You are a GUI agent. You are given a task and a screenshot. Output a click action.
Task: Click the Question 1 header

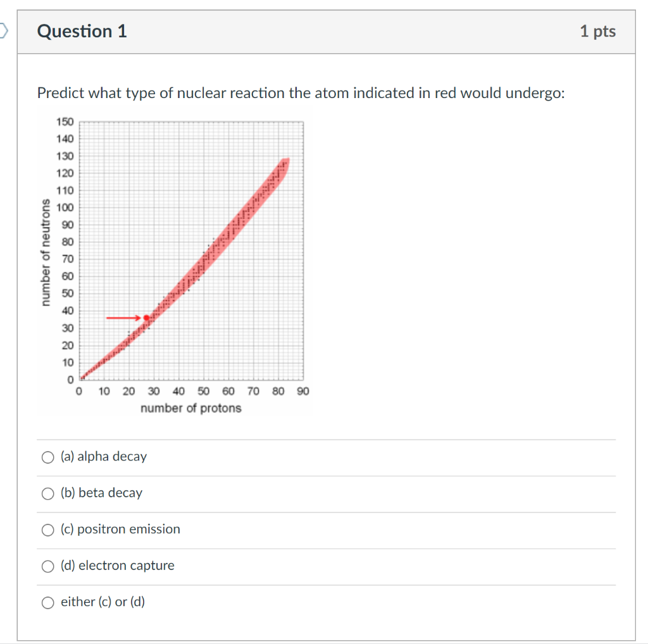coord(81,30)
